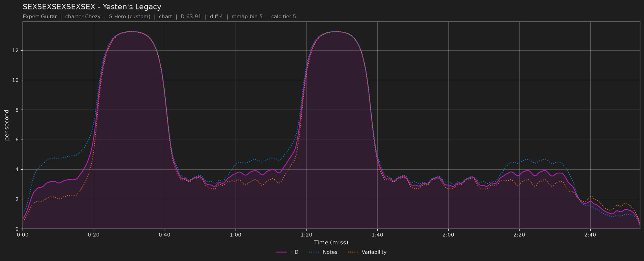
Task: Click the 1:20 x-axis tick label
Action: pyautogui.click(x=306, y=235)
